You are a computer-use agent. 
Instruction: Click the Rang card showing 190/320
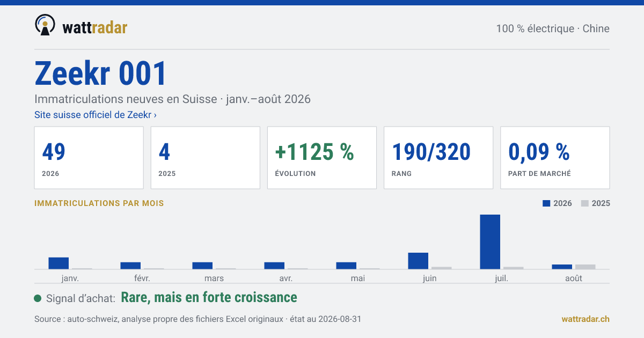pyautogui.click(x=438, y=158)
